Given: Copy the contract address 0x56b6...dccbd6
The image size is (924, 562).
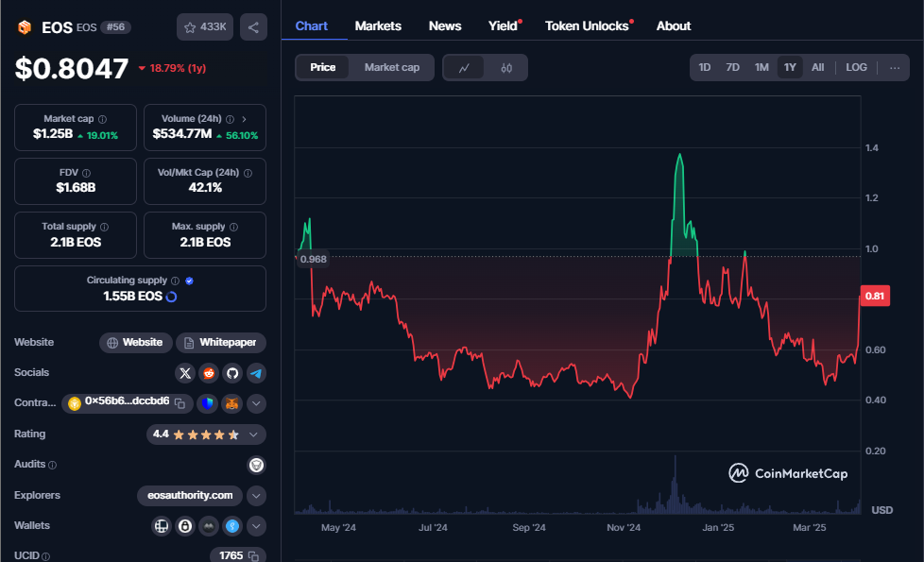Looking at the screenshot, I should click(x=179, y=403).
